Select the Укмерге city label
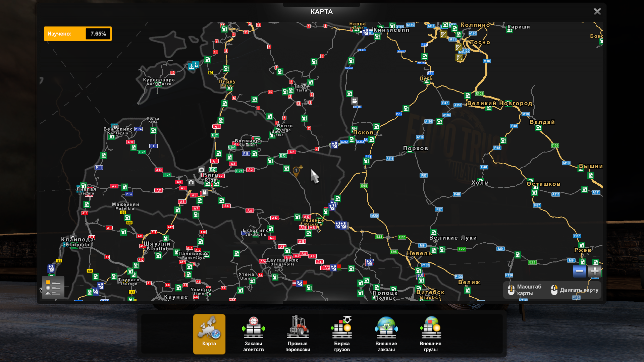Image resolution: width=644 pixels, height=362 pixels. (x=202, y=290)
